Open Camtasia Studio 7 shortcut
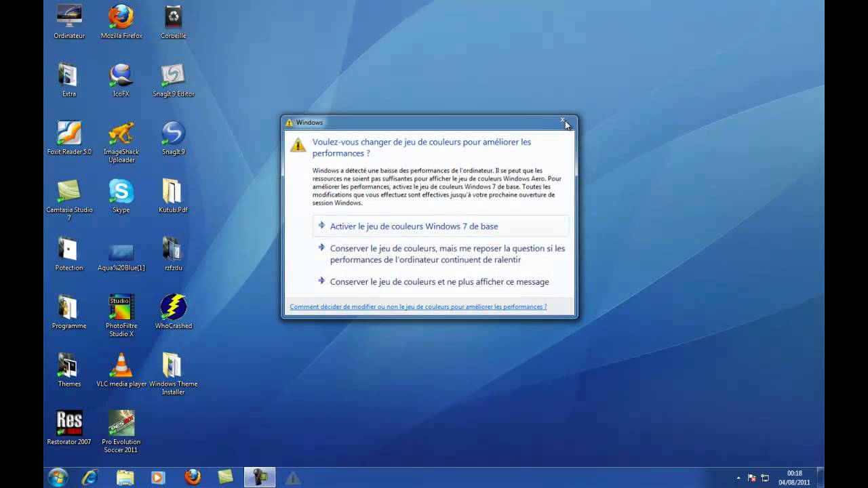The height and width of the screenshot is (488, 868). point(69,200)
